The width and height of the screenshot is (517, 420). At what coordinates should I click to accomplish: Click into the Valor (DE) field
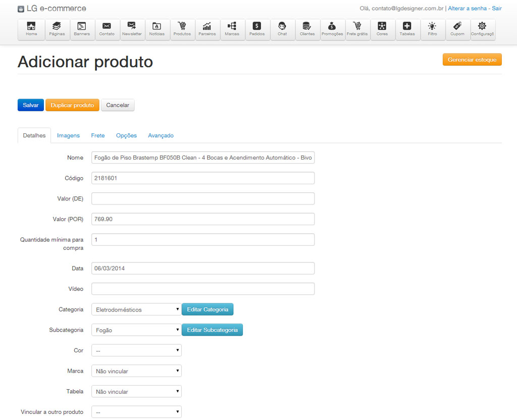[202, 198]
